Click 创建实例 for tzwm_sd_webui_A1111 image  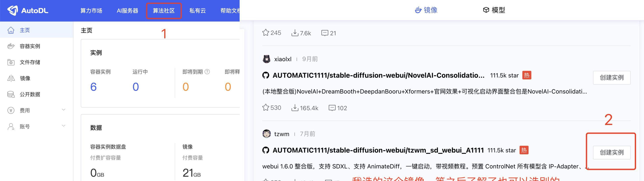coord(612,153)
